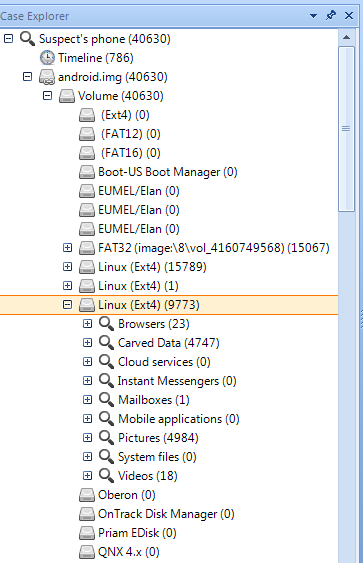Click the vertical scrollbar thumb
Viewport: 363px width, 563px height.
[346, 129]
